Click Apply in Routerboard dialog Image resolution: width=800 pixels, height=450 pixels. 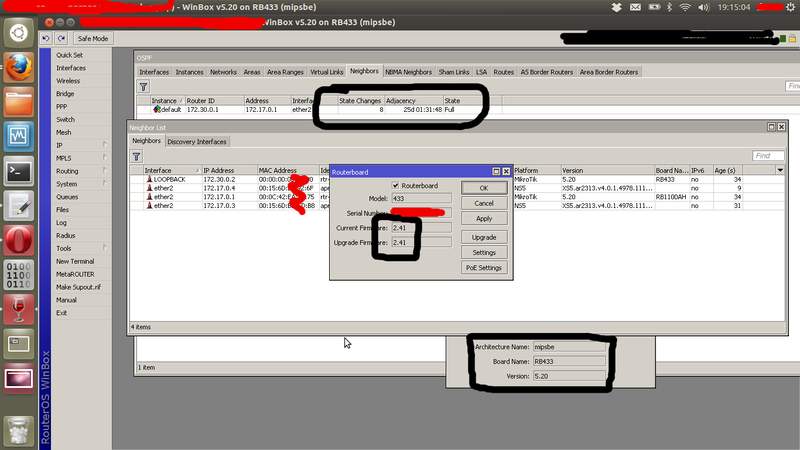(x=484, y=218)
